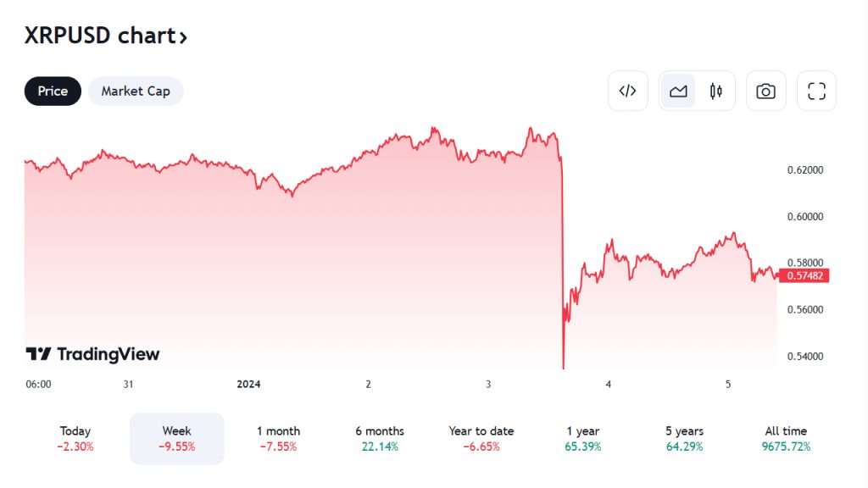This screenshot has height=488, width=868.
Task: Click the TradingView logo
Action: [92, 354]
